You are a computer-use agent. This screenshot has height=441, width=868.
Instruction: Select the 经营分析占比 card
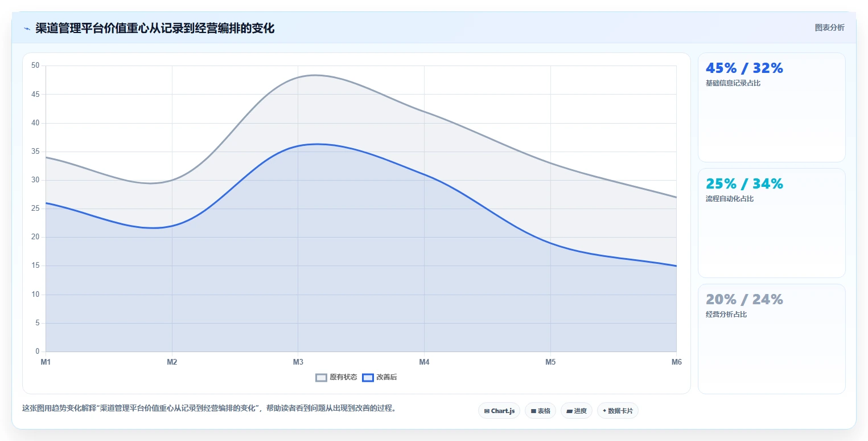(771, 338)
